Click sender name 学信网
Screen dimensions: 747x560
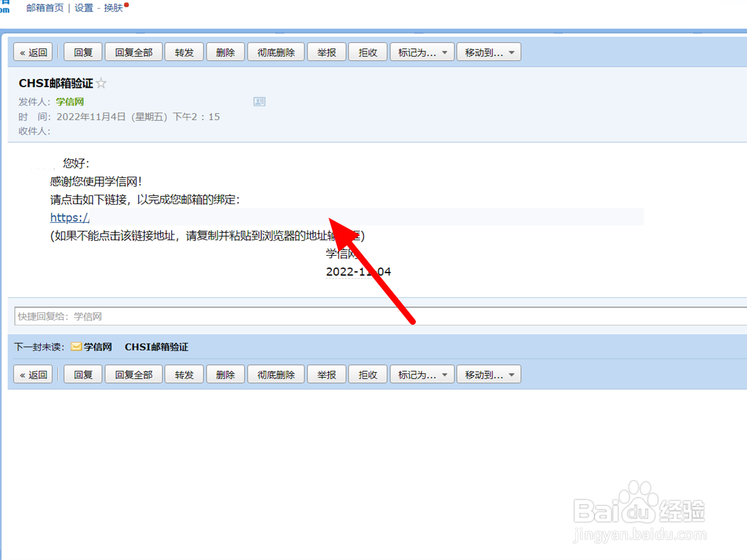(x=70, y=101)
